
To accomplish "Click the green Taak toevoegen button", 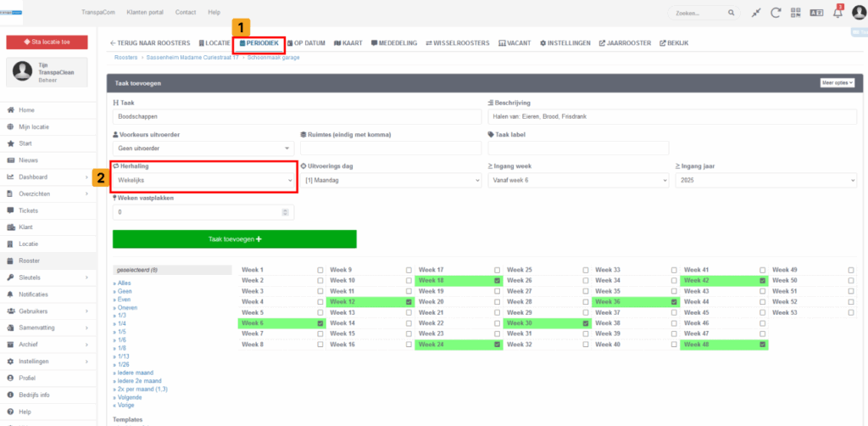I will tap(235, 239).
